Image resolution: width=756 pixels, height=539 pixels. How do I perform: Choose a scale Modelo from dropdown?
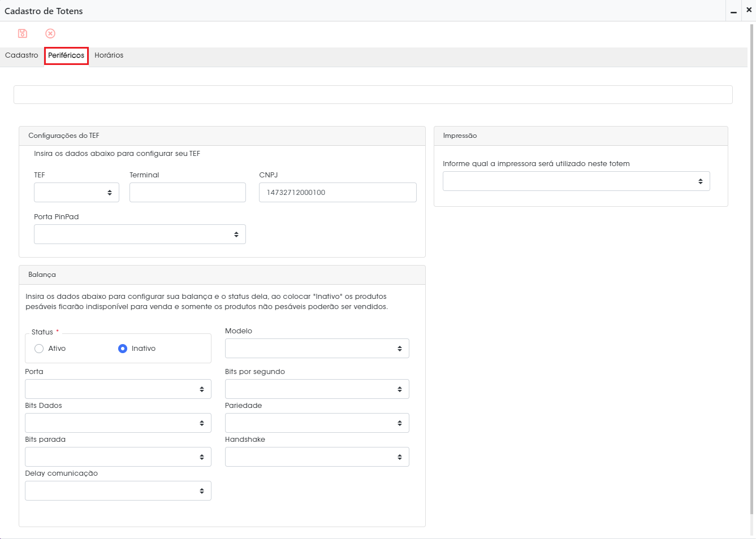click(317, 349)
